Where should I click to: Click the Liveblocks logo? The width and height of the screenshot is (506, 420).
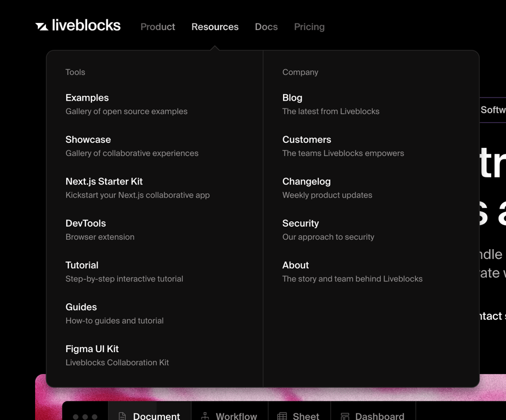point(78,26)
